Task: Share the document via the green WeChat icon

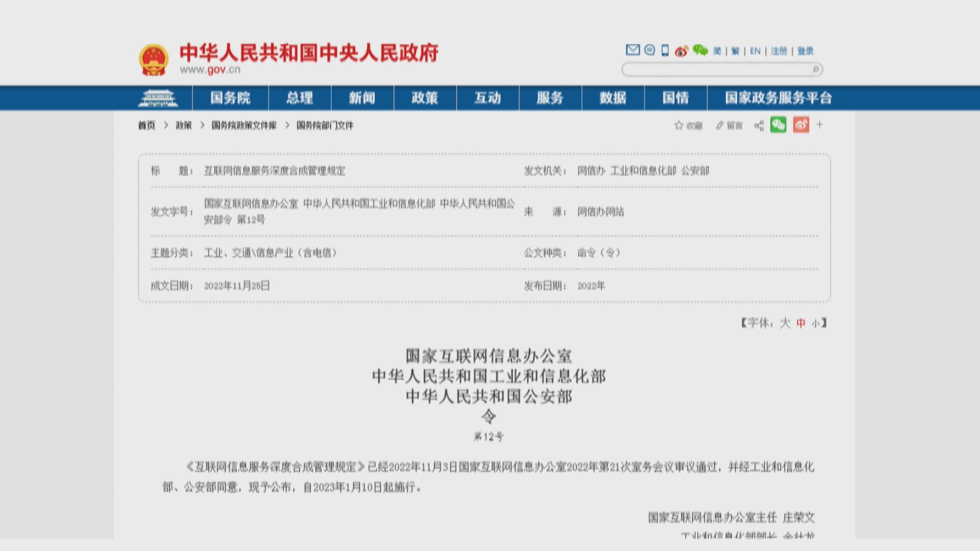Action: click(778, 125)
